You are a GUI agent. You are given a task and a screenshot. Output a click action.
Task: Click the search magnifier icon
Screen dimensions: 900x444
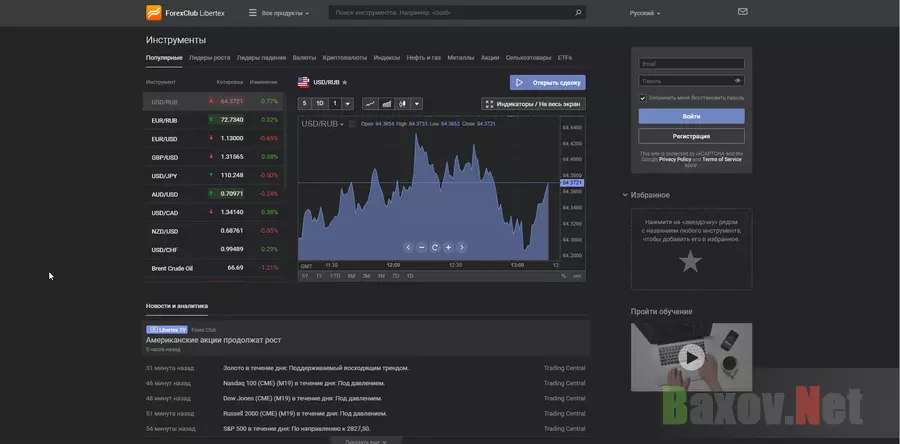point(578,12)
